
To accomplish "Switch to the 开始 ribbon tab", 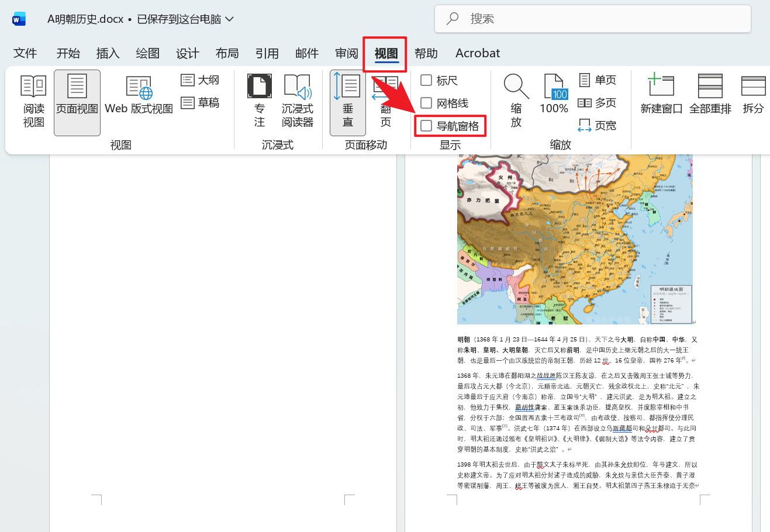I will click(68, 53).
